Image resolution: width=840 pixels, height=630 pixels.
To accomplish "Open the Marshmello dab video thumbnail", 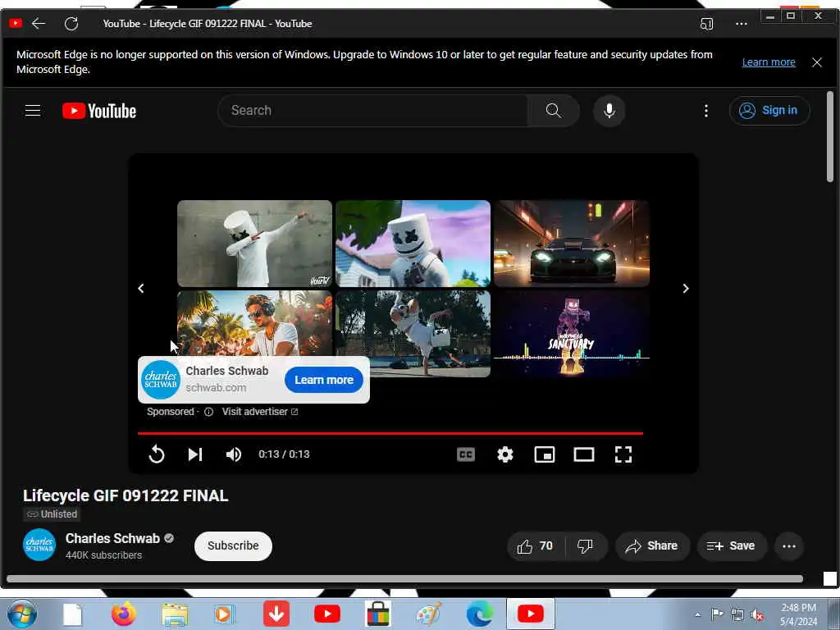I will (x=254, y=243).
